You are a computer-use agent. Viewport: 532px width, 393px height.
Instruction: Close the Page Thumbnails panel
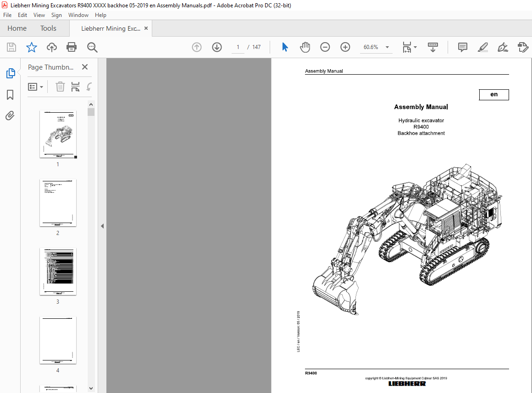[85, 67]
